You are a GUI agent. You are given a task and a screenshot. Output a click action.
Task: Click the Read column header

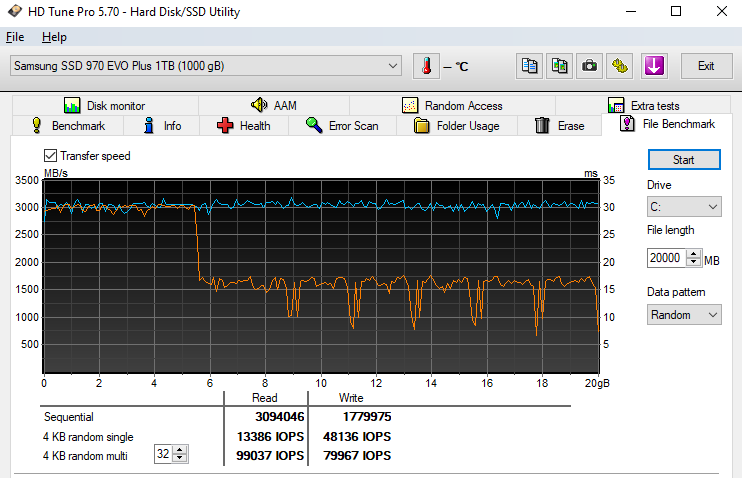tap(265, 398)
